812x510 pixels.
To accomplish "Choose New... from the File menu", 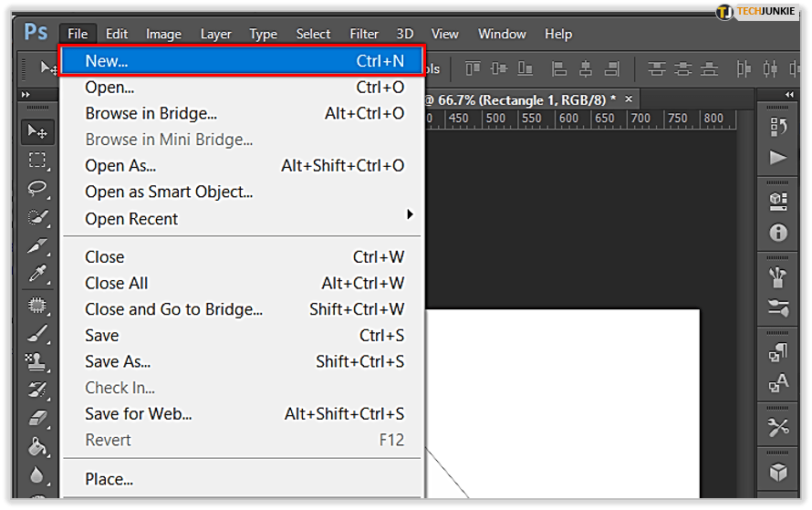I will pyautogui.click(x=242, y=61).
